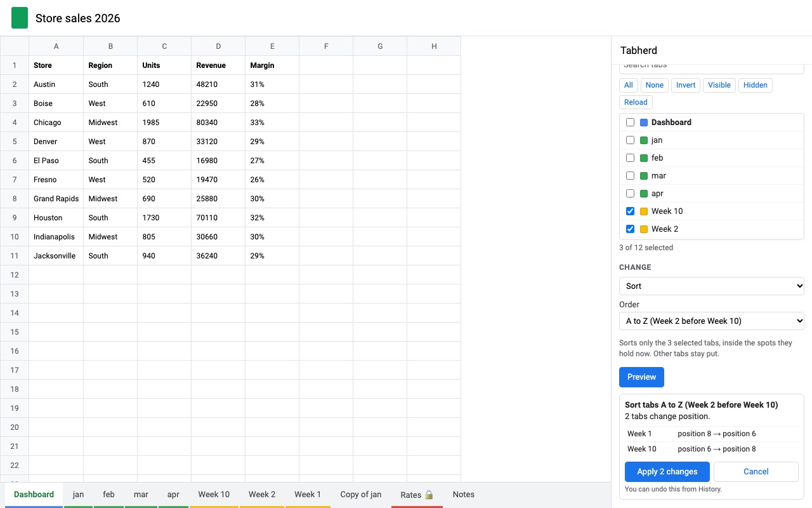Image resolution: width=812 pixels, height=508 pixels.
Task: Click the Revenue header cell
Action: click(218, 65)
